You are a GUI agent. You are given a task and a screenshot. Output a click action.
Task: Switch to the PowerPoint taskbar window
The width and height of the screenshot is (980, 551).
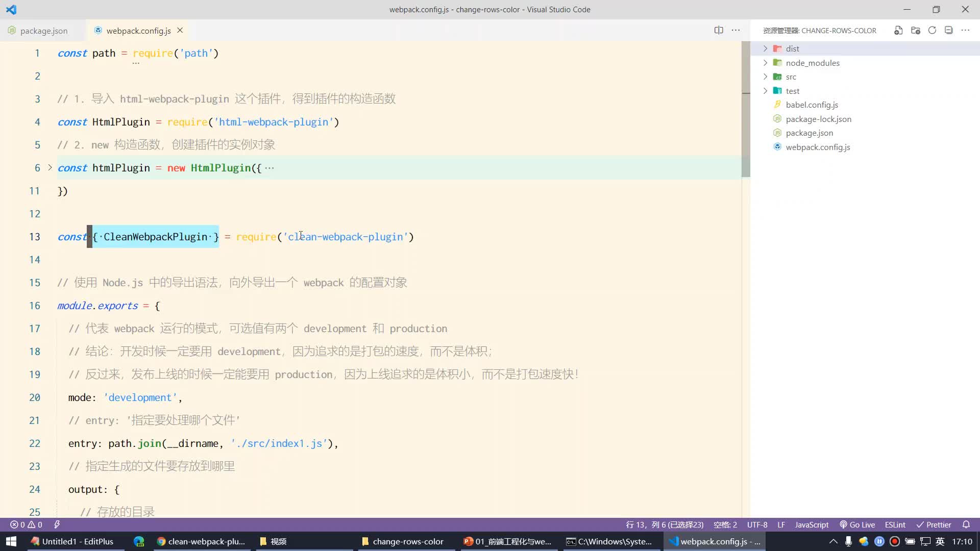(508, 541)
